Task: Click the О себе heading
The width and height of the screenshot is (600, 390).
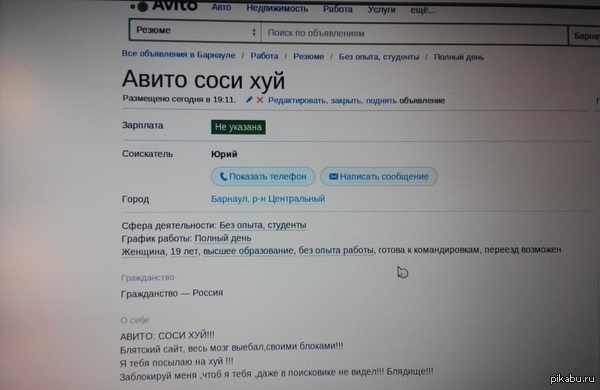Action: tap(135, 320)
